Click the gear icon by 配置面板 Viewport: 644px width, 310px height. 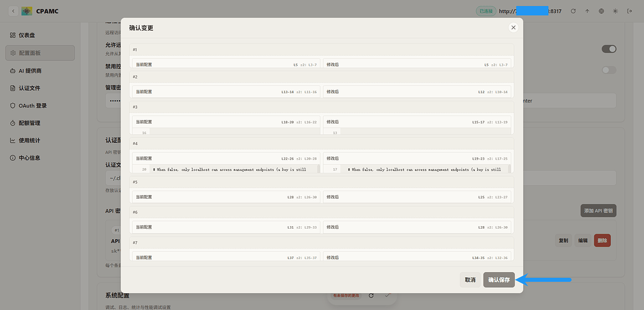(x=12, y=53)
